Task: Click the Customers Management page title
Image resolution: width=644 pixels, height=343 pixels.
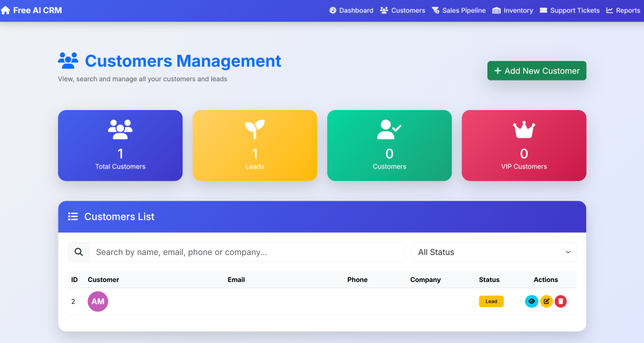Action: (x=183, y=61)
